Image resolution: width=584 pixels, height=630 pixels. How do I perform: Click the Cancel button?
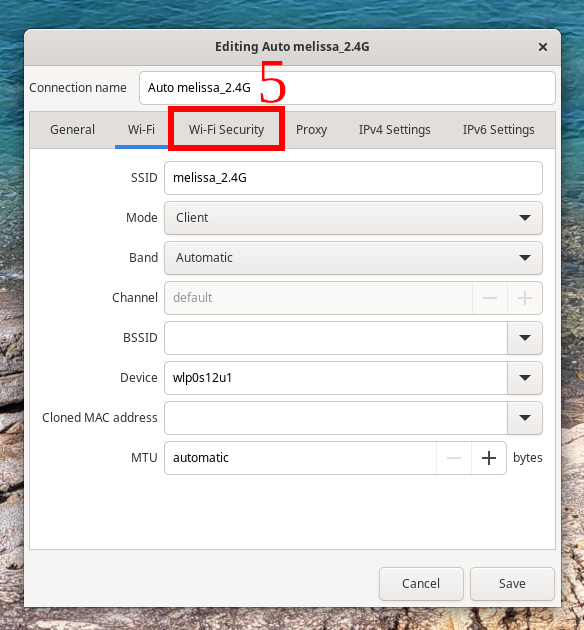coord(421,584)
